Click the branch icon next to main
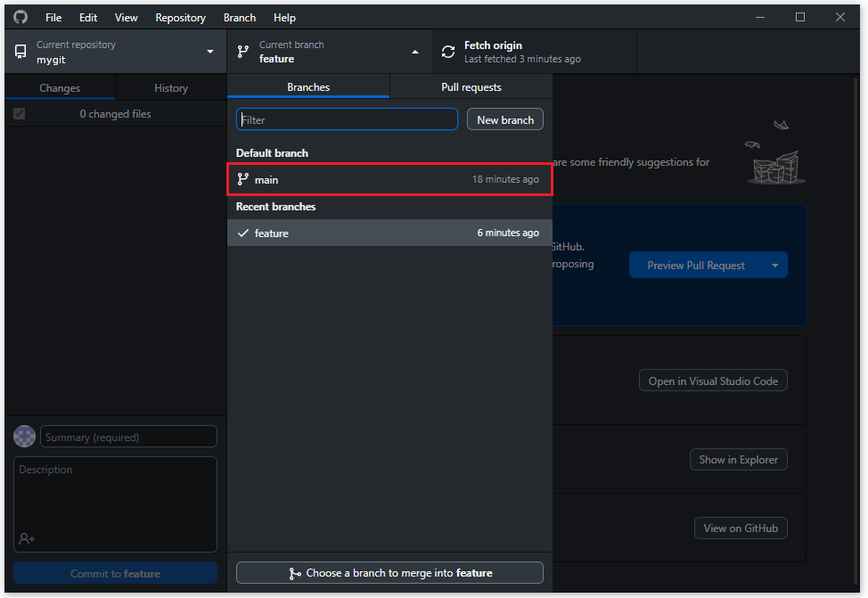Screen dimensions: 868x598 click(243, 179)
